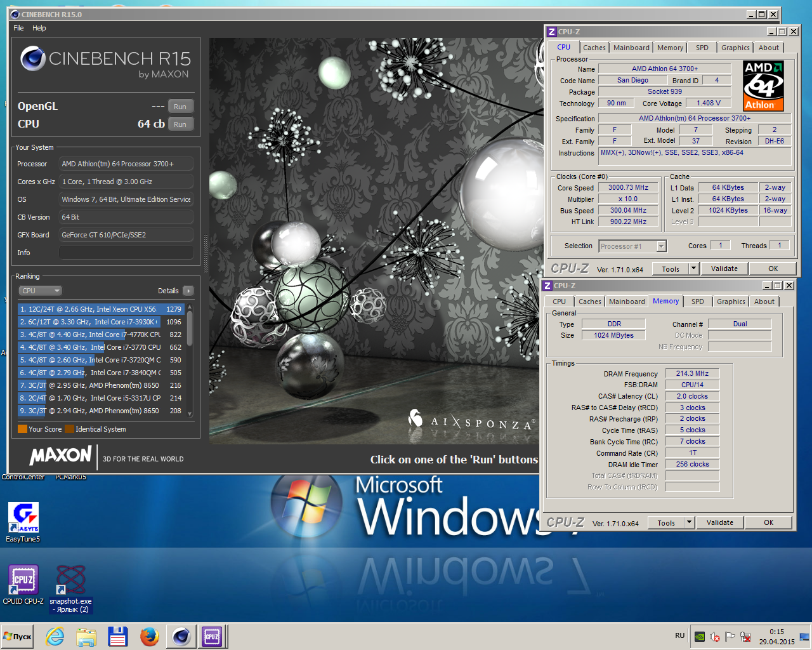Open SPD tab in upper CPU-Z
The image size is (812, 650).
click(702, 48)
